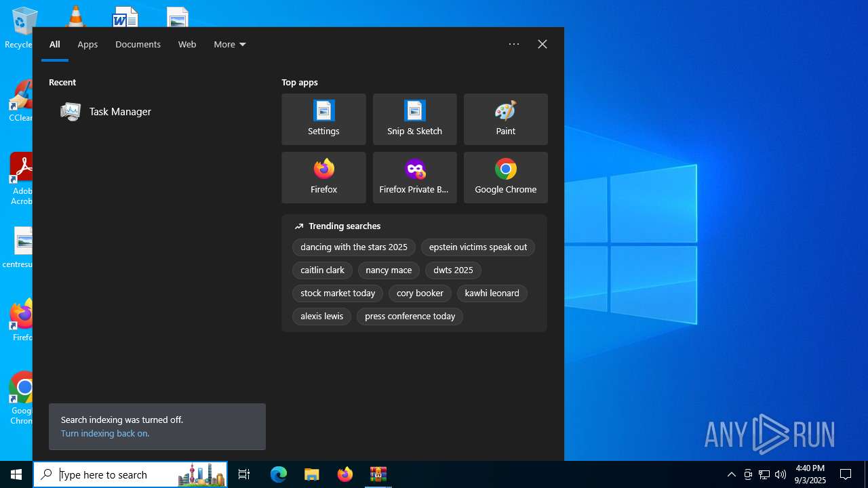Open network status tray icon
The height and width of the screenshot is (488, 868).
tap(764, 474)
